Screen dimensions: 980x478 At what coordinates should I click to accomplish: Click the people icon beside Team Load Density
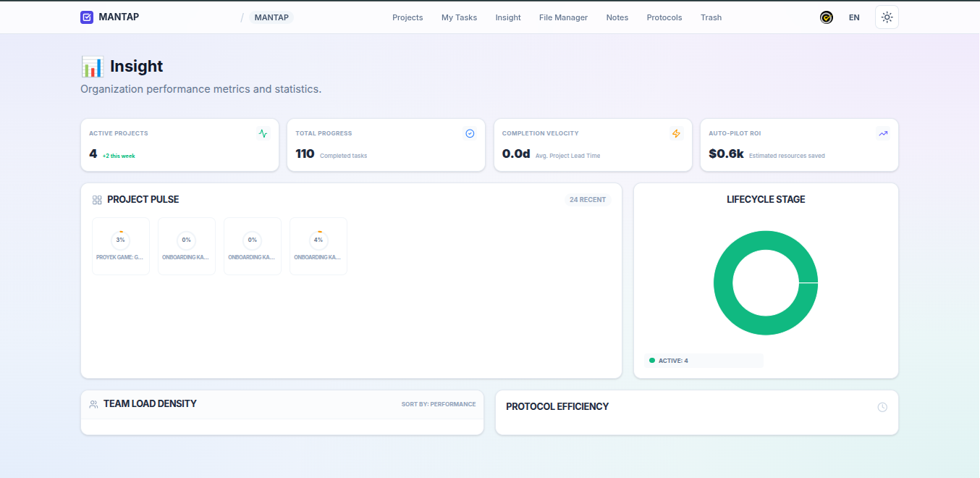(93, 404)
